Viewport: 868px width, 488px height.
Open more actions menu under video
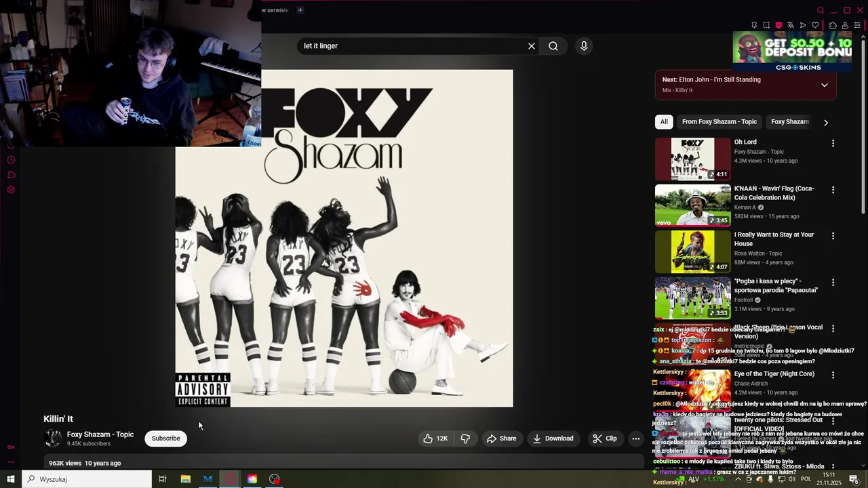pos(636,439)
